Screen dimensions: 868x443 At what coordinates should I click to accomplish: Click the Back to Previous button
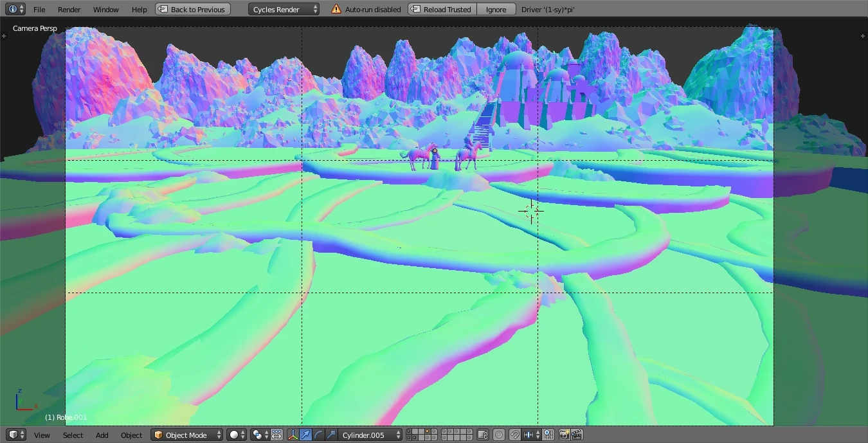tap(193, 10)
